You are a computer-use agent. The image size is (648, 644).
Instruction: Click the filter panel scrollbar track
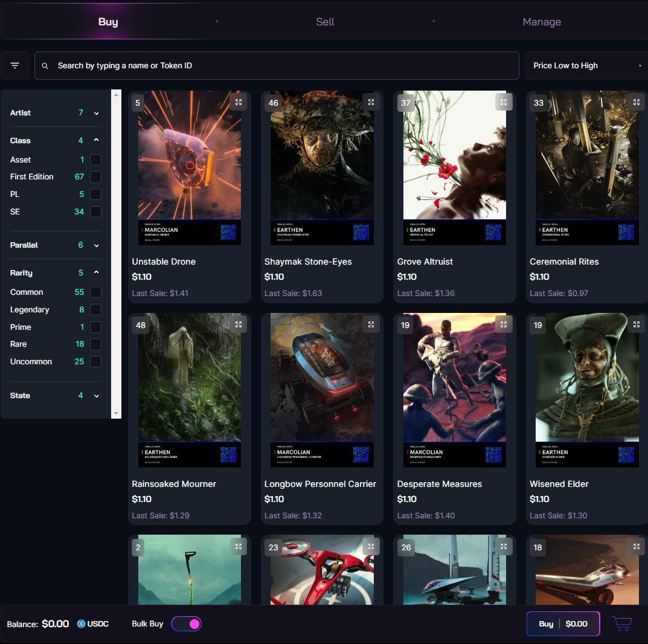pos(116,254)
